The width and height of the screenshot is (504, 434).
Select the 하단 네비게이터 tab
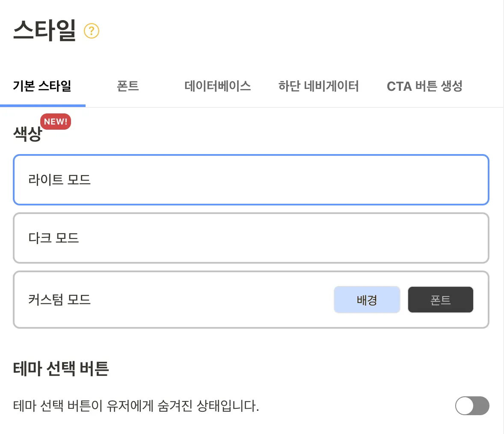[x=318, y=86]
